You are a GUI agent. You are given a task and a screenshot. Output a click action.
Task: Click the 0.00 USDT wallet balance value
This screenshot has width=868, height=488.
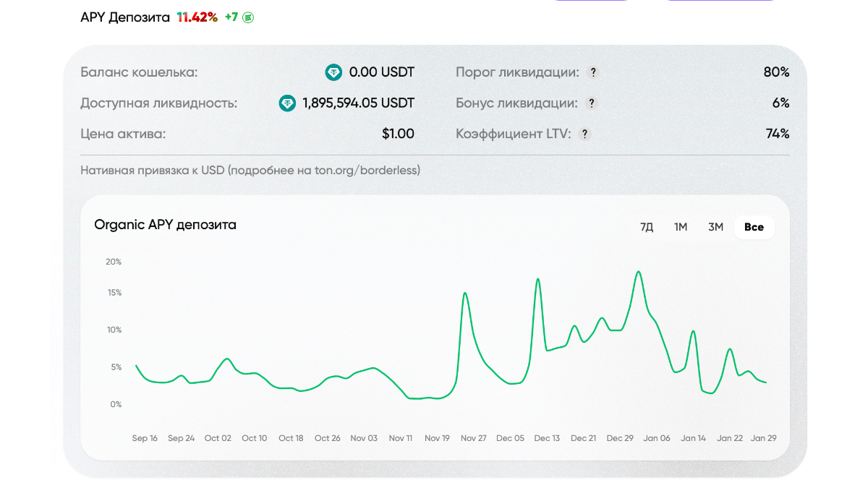[x=381, y=72]
